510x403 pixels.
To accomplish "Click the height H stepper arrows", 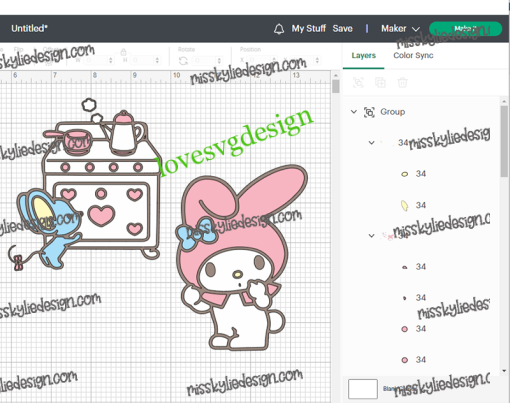I will 157,60.
